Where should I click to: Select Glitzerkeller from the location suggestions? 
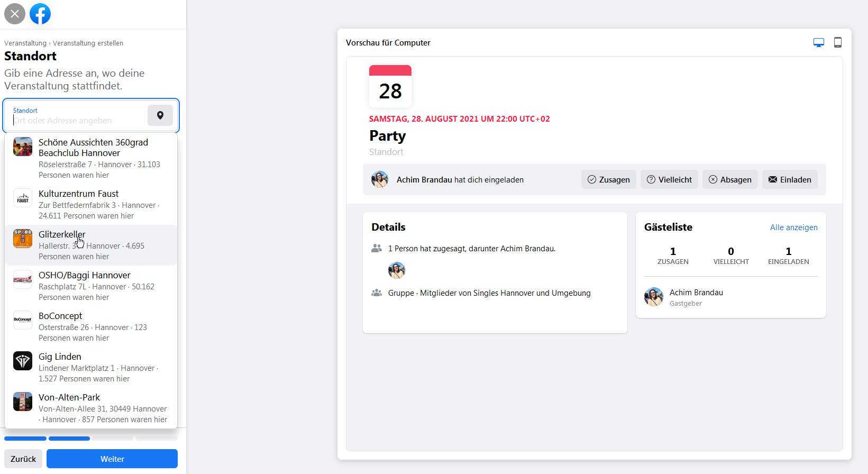91,245
